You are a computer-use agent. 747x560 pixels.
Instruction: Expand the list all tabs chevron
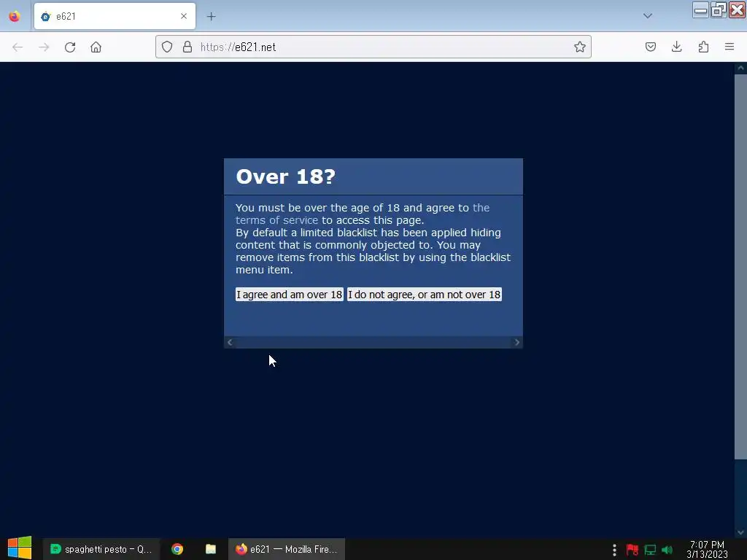[648, 16]
